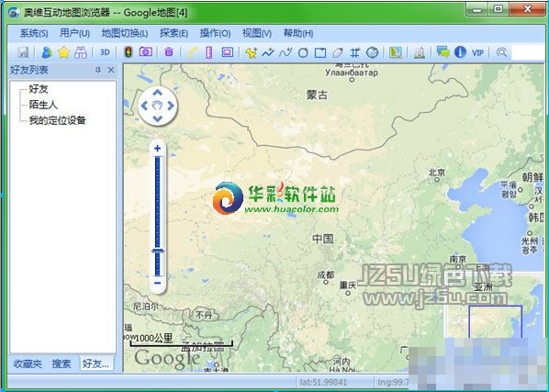
Task: Select the purple ruler measure tool
Action: click(x=209, y=52)
